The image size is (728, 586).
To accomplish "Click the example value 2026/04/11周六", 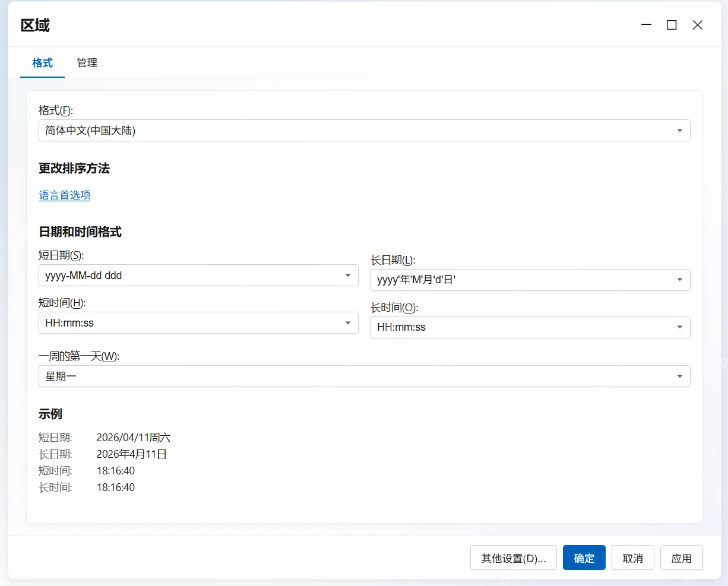I will click(x=134, y=438).
